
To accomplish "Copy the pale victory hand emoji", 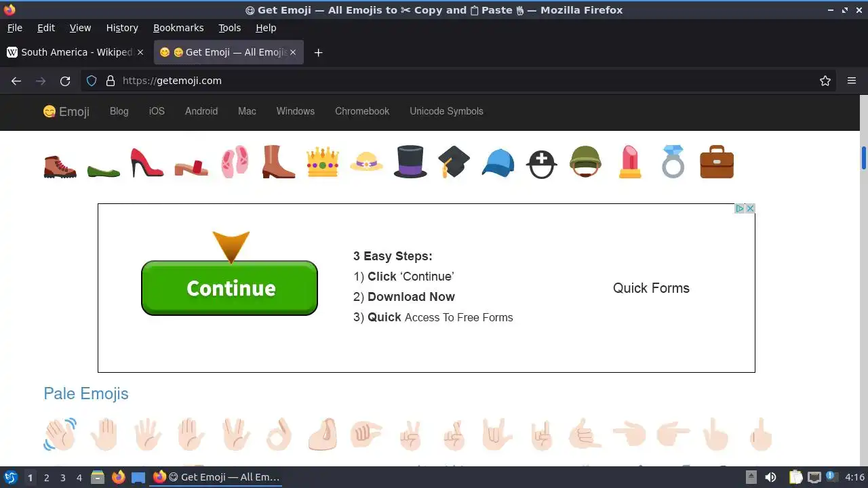I will 410,434.
